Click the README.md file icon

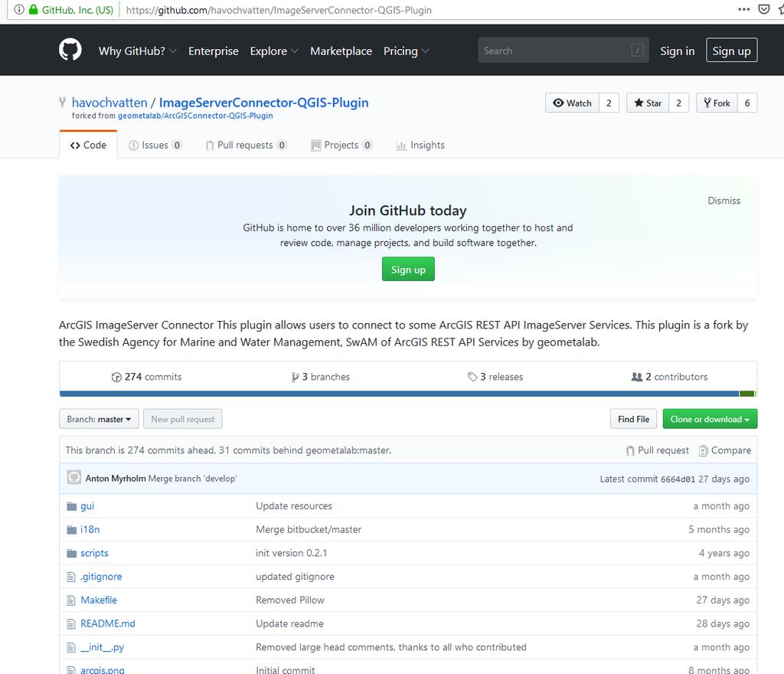(x=71, y=623)
